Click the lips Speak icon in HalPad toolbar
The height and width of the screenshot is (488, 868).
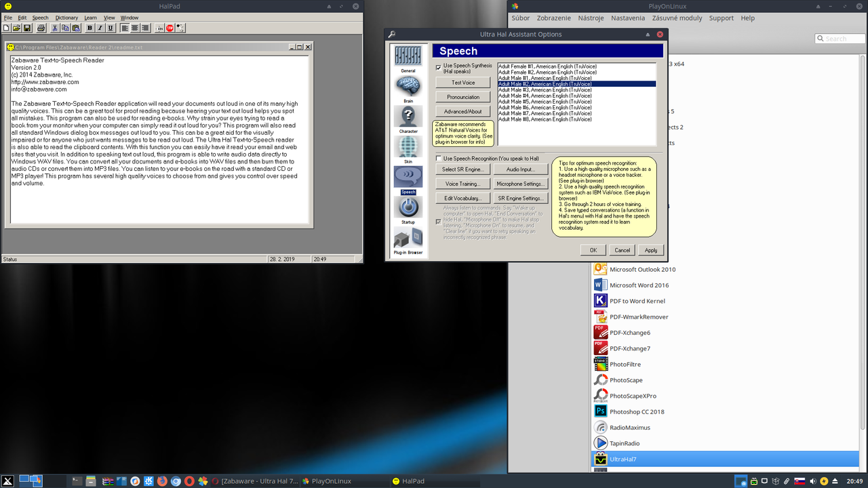point(159,28)
